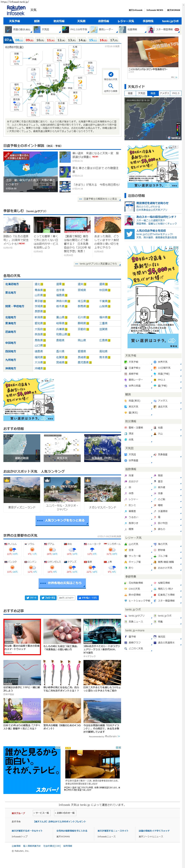Viewport: 185px width, 868px height.
Task: Click the current location weather arrow icon
Action: coord(111,74)
